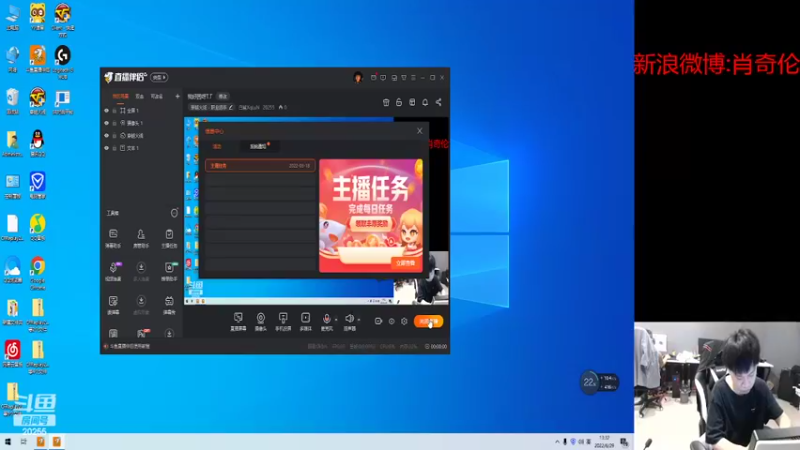800x450 pixels.
Task: Click the trash icon above the preview
Action: pyautogui.click(x=386, y=103)
